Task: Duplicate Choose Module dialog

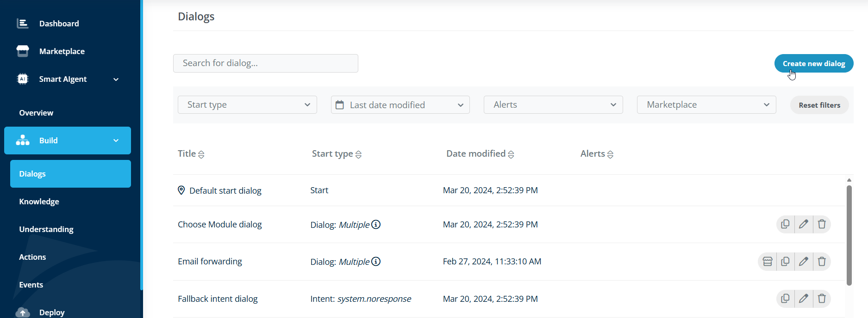Action: tap(785, 224)
